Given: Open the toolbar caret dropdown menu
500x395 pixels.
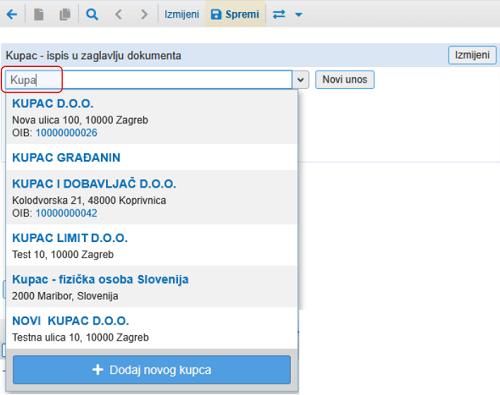Looking at the screenshot, I should coord(299,15).
